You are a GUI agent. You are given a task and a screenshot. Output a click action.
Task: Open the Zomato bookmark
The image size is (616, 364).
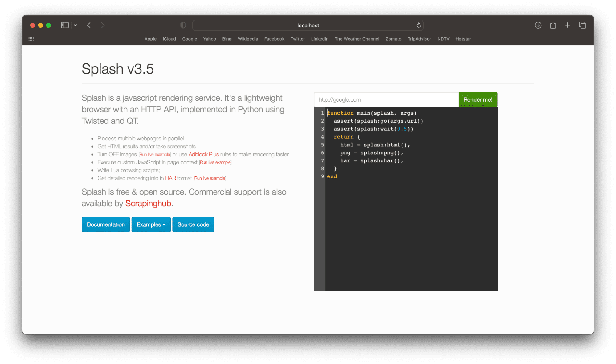[393, 39]
